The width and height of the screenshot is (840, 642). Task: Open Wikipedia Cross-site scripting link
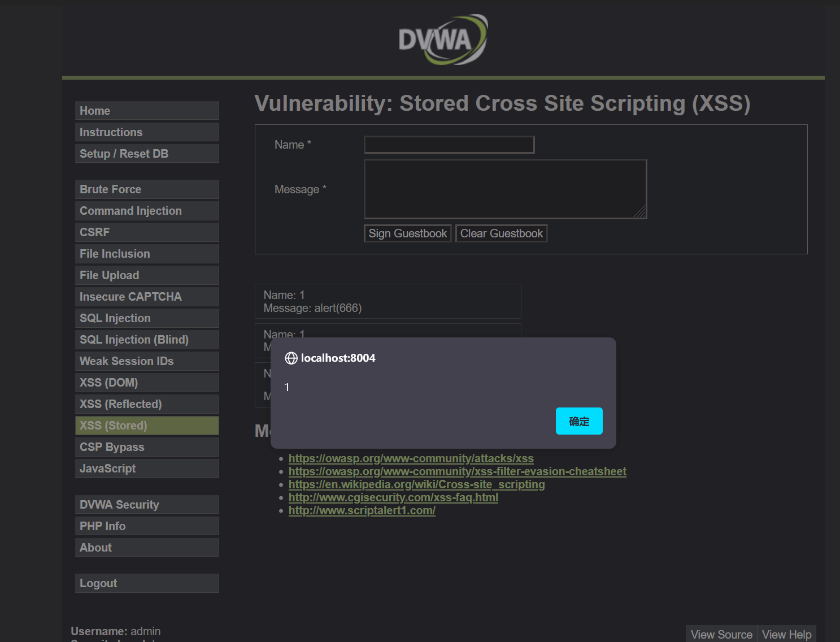pyautogui.click(x=417, y=484)
